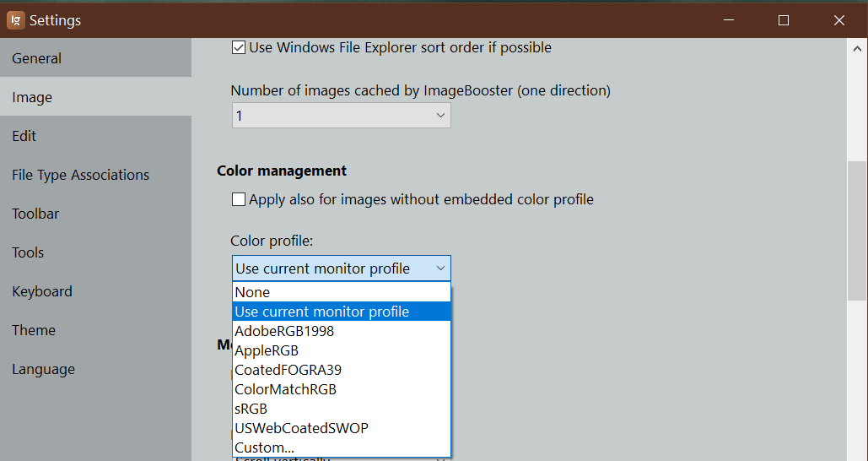
Task: Open the General settings section
Action: (x=95, y=58)
